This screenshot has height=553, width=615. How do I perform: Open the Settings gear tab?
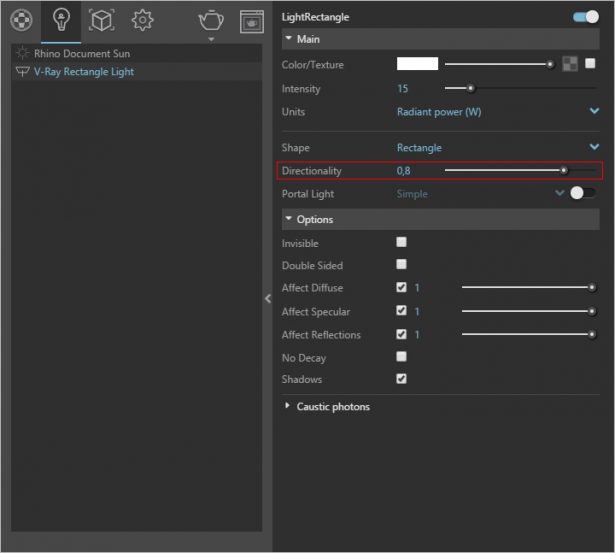pos(142,20)
